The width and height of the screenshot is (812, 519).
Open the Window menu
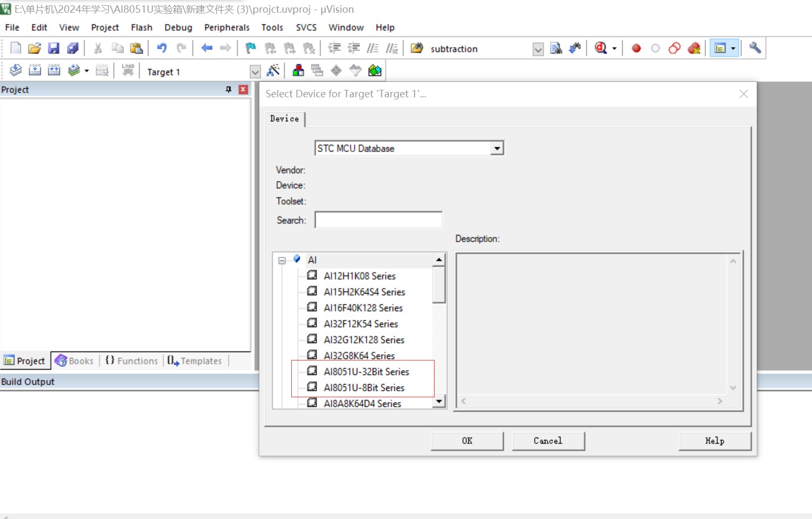coord(346,27)
